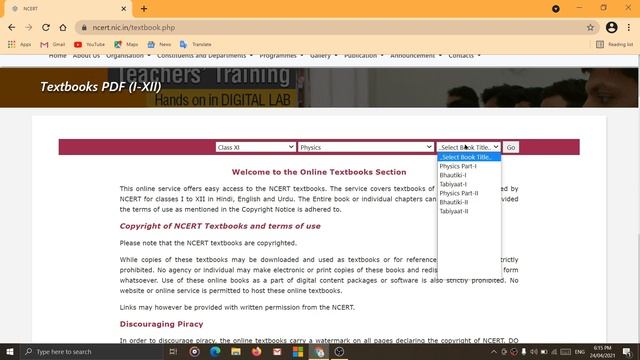Expand the Programmes menu

pos(281,56)
